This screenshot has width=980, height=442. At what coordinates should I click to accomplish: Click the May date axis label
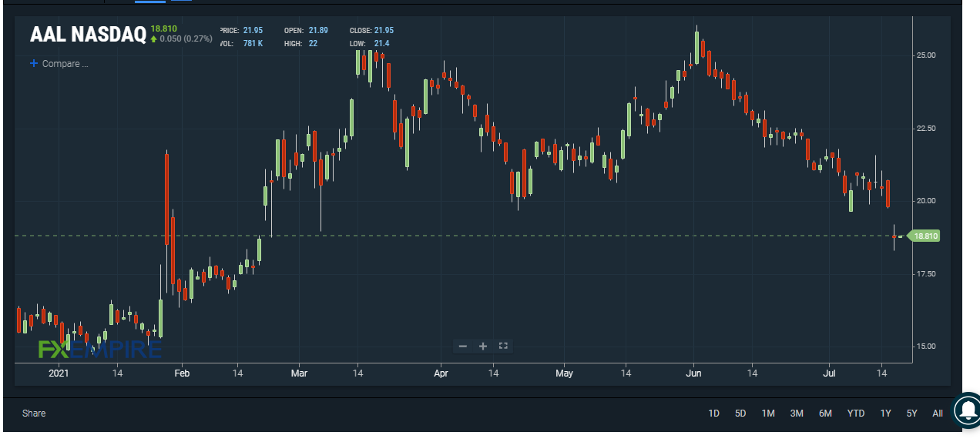coord(565,373)
